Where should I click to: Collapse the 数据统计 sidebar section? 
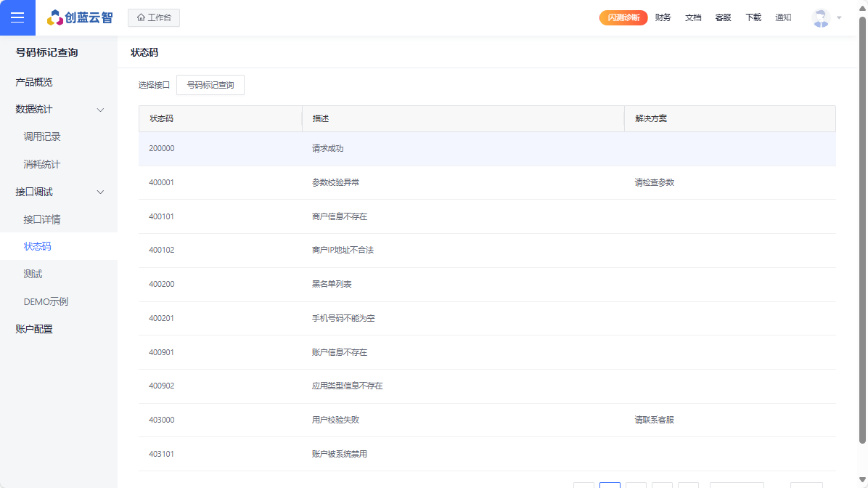pos(101,110)
